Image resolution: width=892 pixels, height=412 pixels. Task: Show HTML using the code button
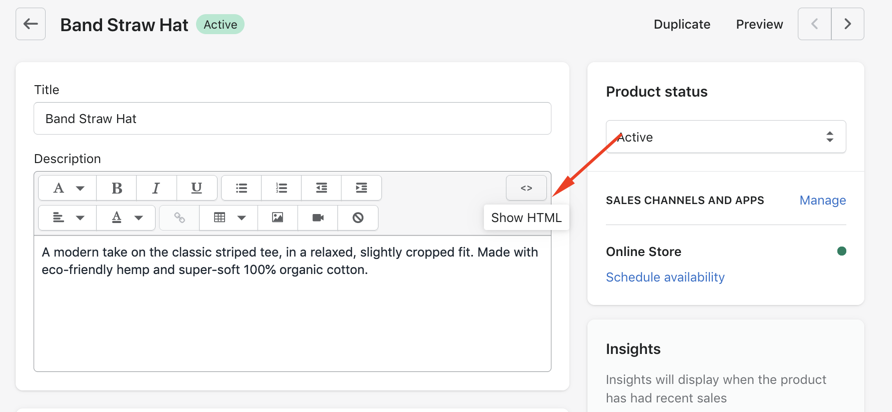pos(526,188)
